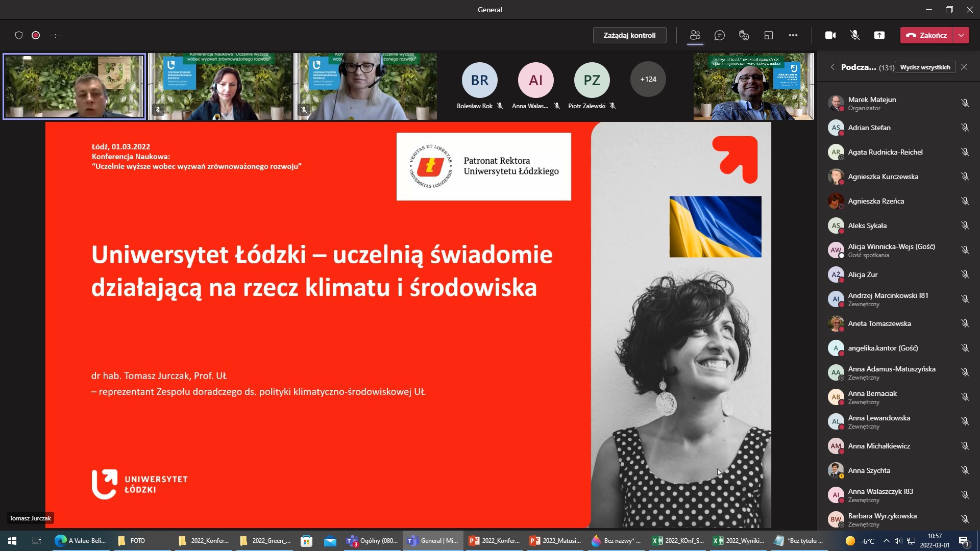Mute Adrian Stefan with his mic icon
Image resolution: width=980 pixels, height=551 pixels.
pos(966,128)
